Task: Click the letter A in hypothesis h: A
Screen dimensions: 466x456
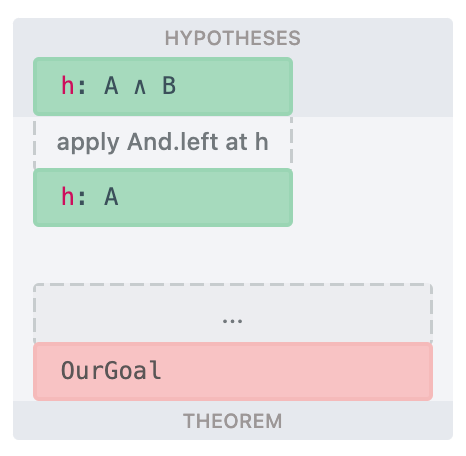Action: pyautogui.click(x=111, y=197)
